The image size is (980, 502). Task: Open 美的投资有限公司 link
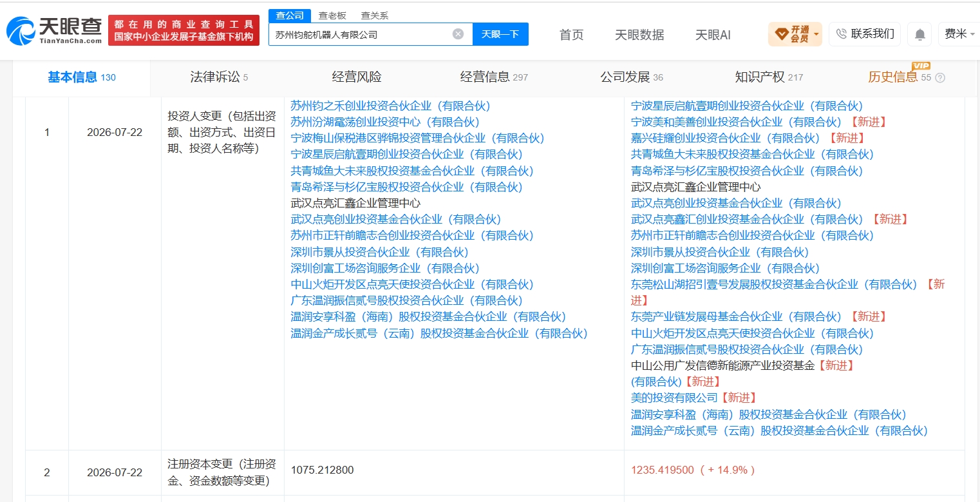[x=674, y=398]
